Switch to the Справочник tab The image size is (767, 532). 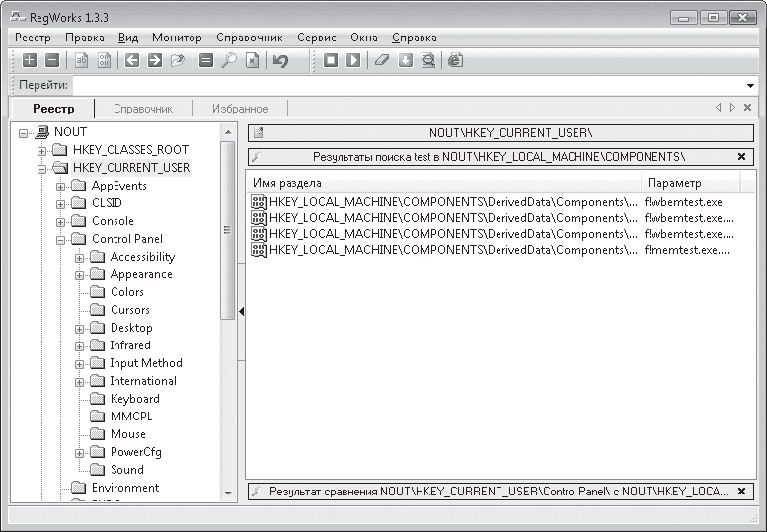point(143,108)
